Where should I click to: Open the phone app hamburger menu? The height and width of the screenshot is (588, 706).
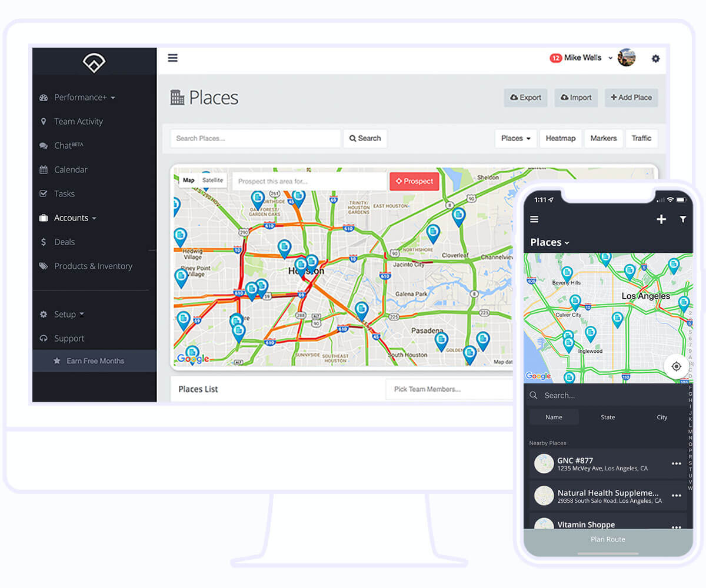[x=534, y=219]
